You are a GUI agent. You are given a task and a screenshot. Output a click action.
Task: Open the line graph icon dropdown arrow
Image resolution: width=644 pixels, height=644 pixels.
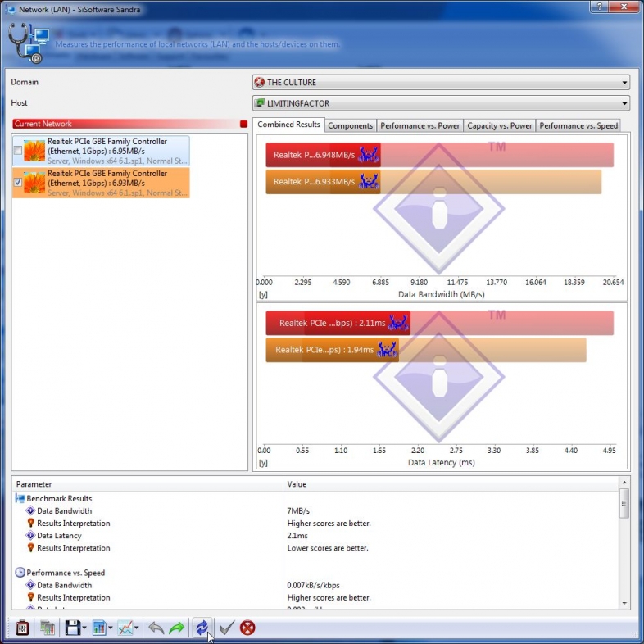tap(136, 628)
